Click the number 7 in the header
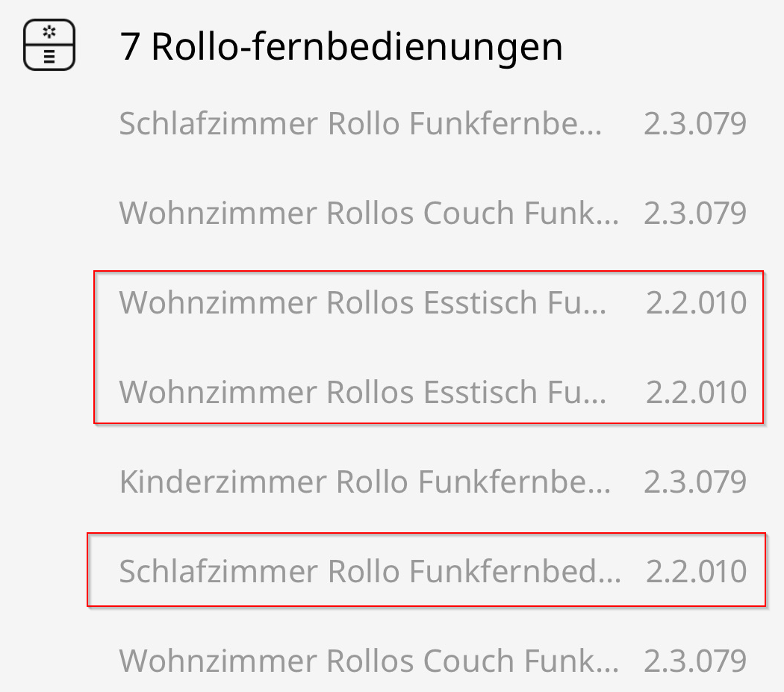The image size is (784, 692). (130, 47)
